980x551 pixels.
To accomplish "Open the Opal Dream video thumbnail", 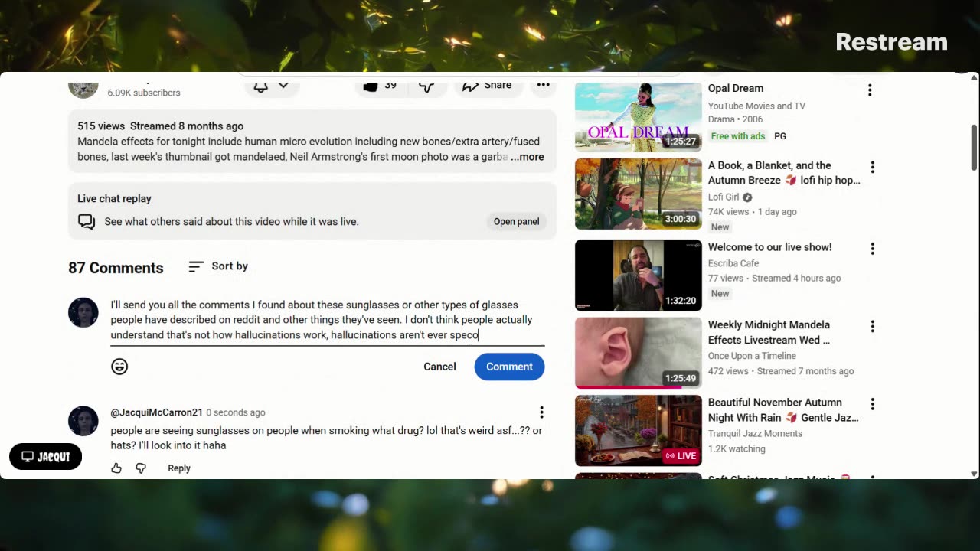I will pyautogui.click(x=639, y=117).
